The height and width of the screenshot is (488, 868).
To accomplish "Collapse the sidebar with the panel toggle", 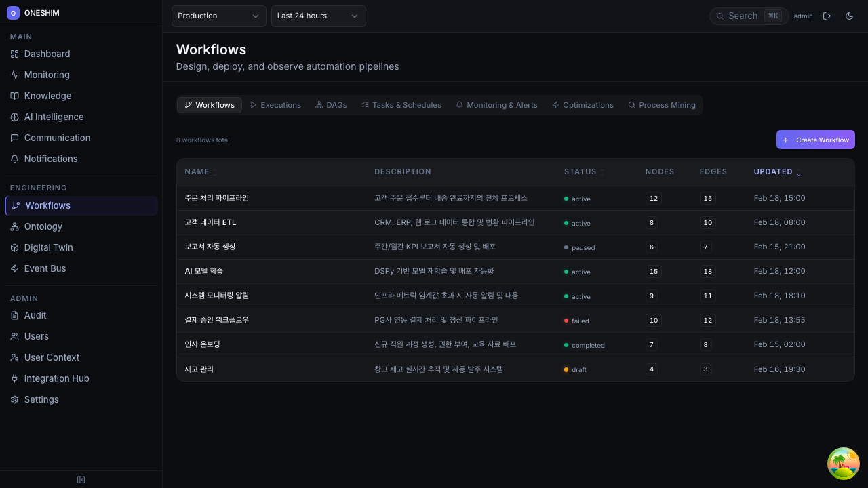I will click(81, 479).
